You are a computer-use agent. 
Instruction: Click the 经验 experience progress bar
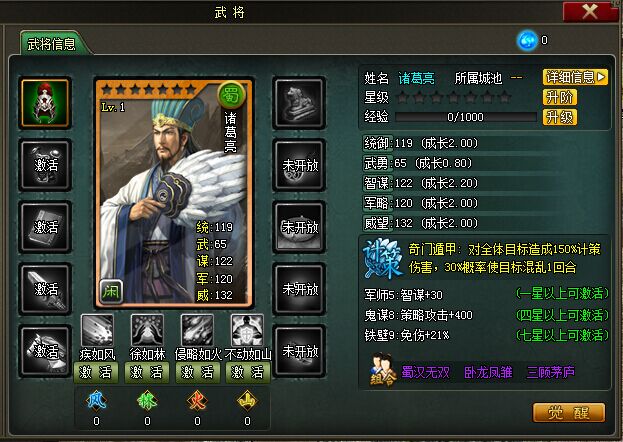coord(466,117)
